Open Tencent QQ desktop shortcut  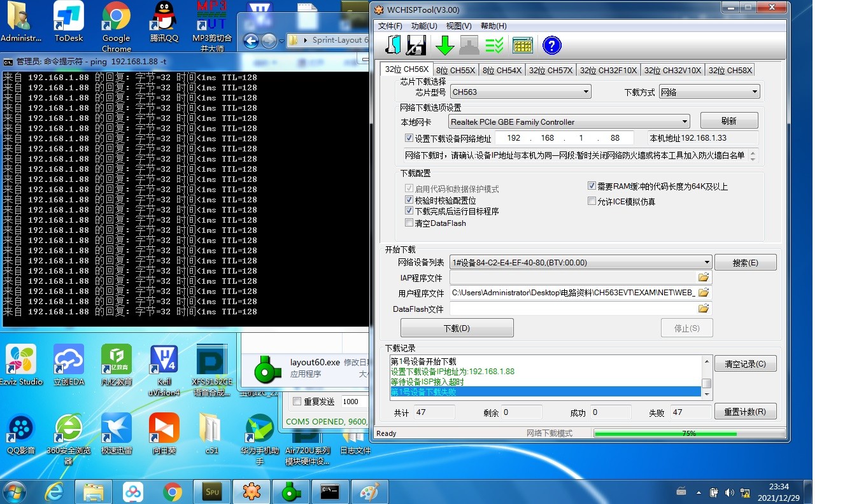[164, 22]
